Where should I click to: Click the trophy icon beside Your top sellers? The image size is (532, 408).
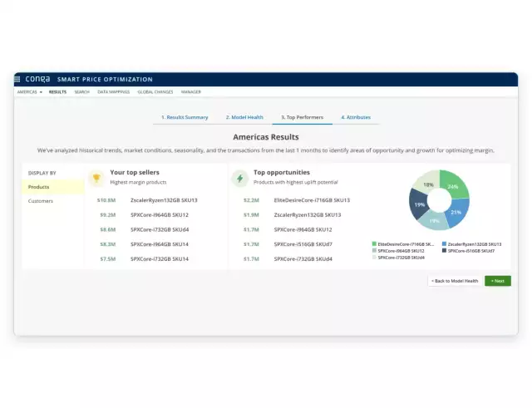point(96,178)
